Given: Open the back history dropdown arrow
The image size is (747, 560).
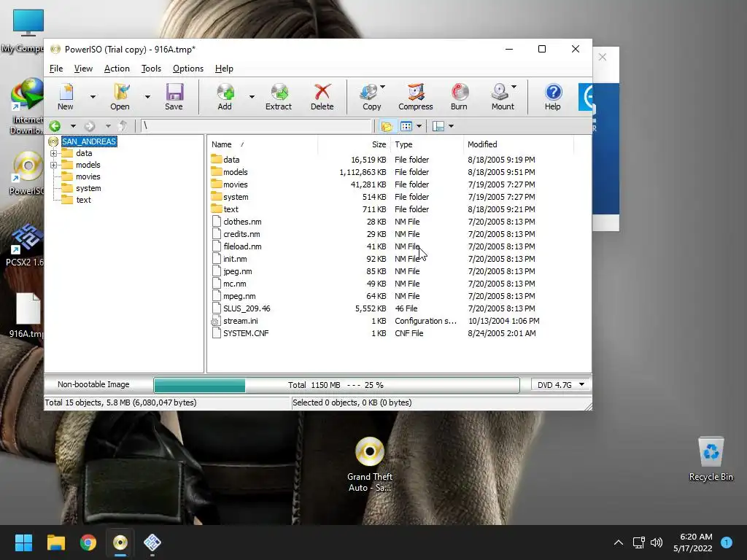Looking at the screenshot, I should [x=73, y=126].
